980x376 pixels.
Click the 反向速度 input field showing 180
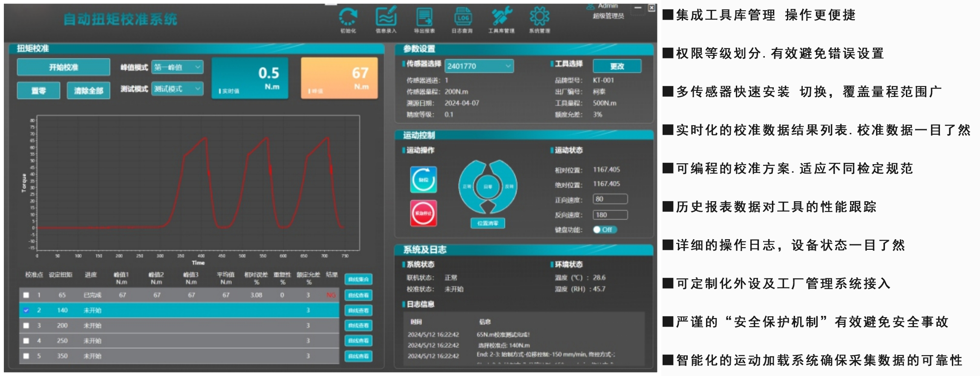610,215
